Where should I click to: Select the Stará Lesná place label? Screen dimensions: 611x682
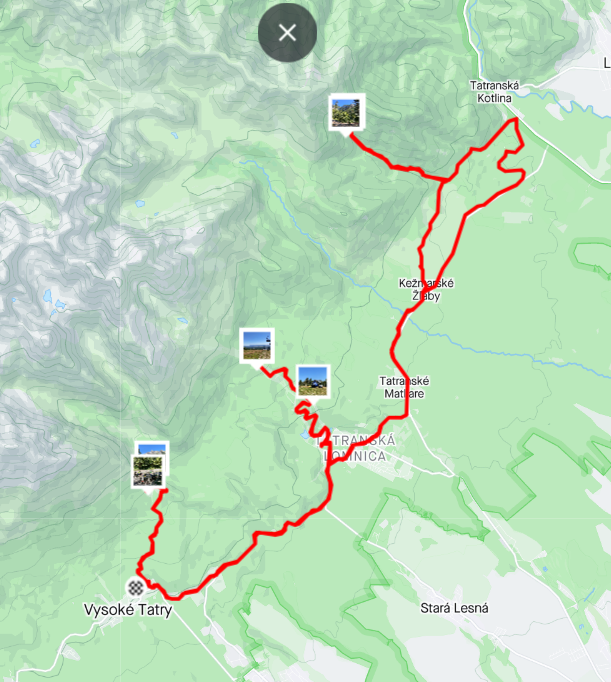click(454, 608)
